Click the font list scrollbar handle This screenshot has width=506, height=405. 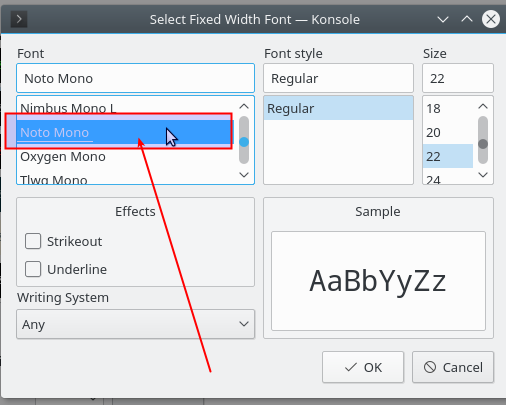244,140
